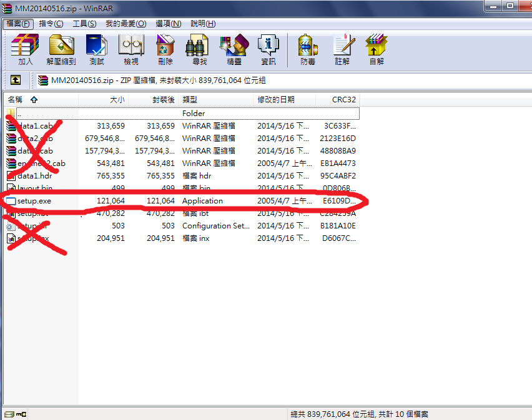Click the 註解 (Comment) toolbar icon
The image size is (532, 420).
pyautogui.click(x=342, y=49)
